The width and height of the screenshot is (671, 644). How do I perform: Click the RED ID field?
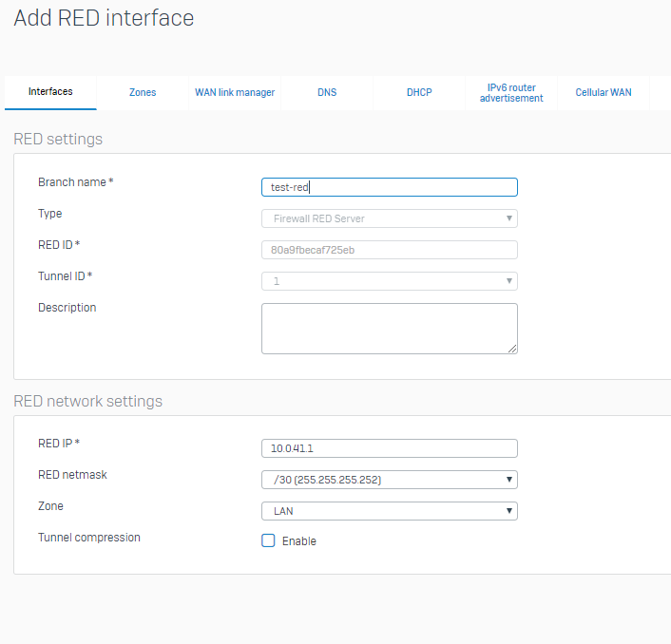[389, 250]
